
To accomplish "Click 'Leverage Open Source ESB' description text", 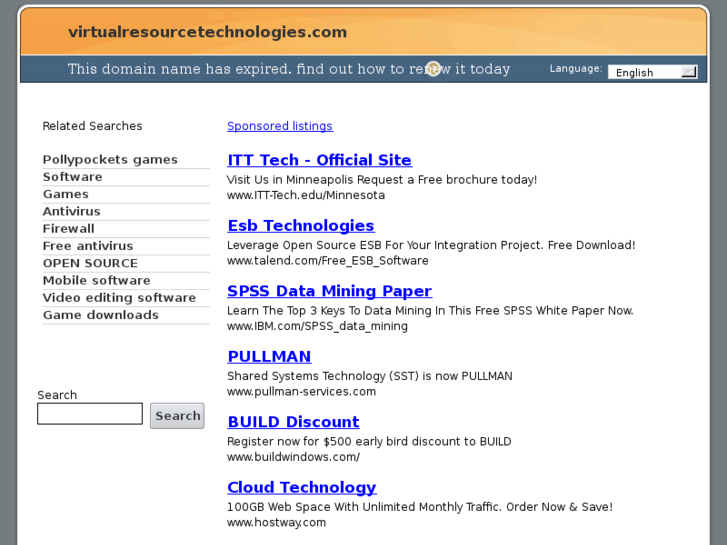I will click(x=431, y=245).
